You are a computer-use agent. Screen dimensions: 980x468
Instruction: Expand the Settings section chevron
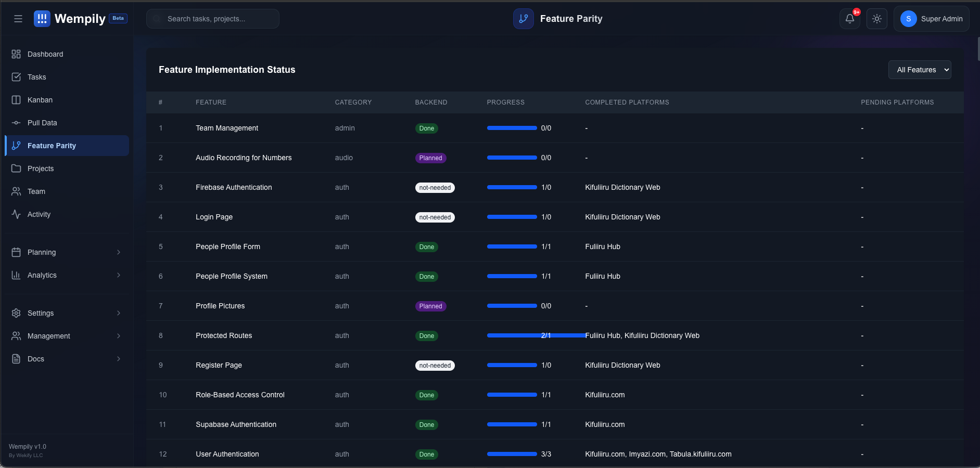119,313
